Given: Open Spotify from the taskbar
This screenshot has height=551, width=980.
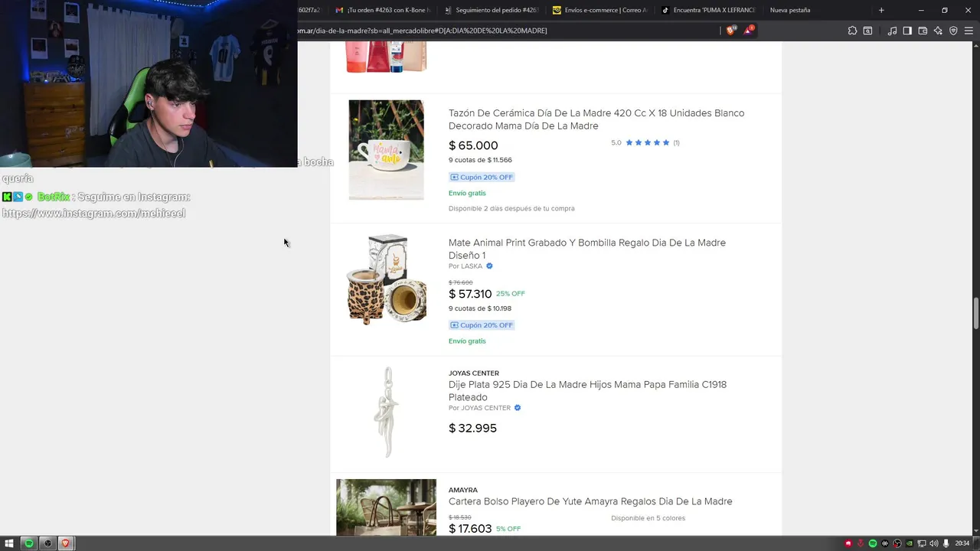Looking at the screenshot, I should (29, 543).
